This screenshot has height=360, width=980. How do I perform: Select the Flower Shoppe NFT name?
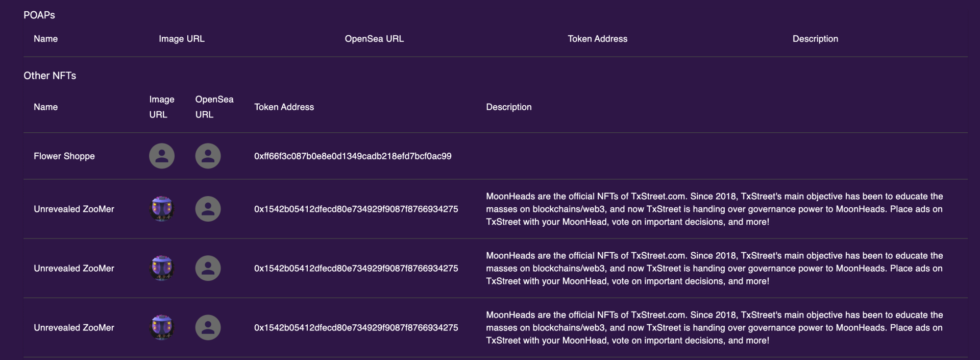(x=64, y=156)
